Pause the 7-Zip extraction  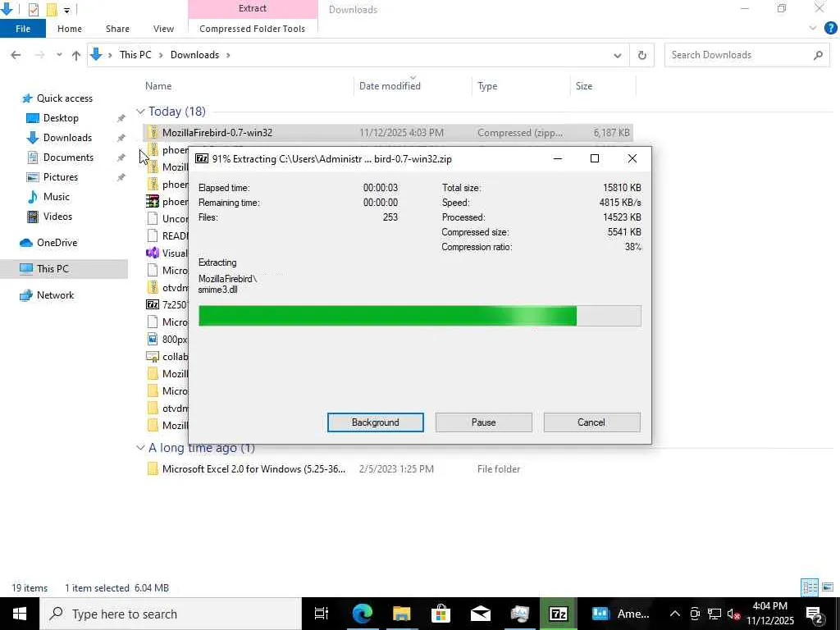(483, 422)
